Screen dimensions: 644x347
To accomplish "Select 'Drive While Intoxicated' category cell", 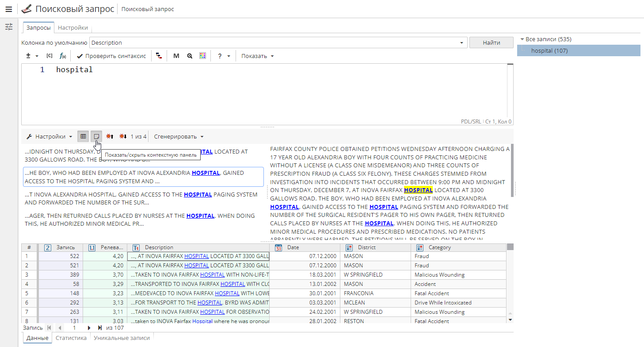I will (458, 302).
